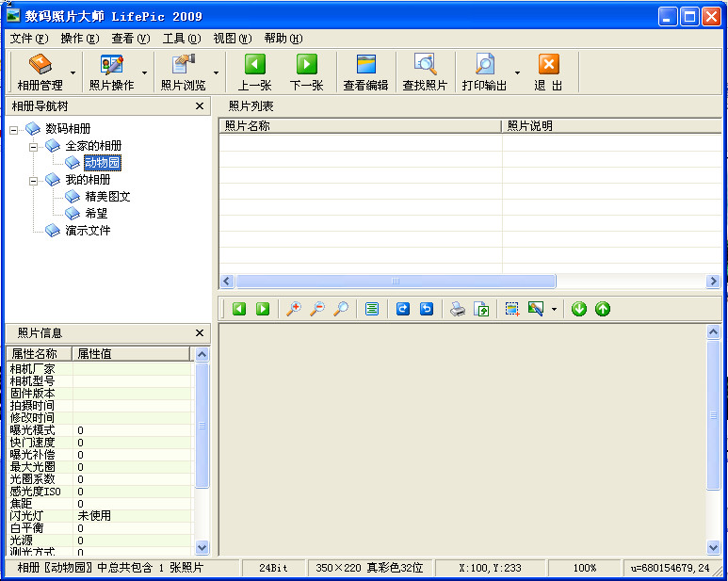Image resolution: width=728 pixels, height=581 pixels.
Task: Zoom out with the minus magnifier
Action: [x=317, y=309]
